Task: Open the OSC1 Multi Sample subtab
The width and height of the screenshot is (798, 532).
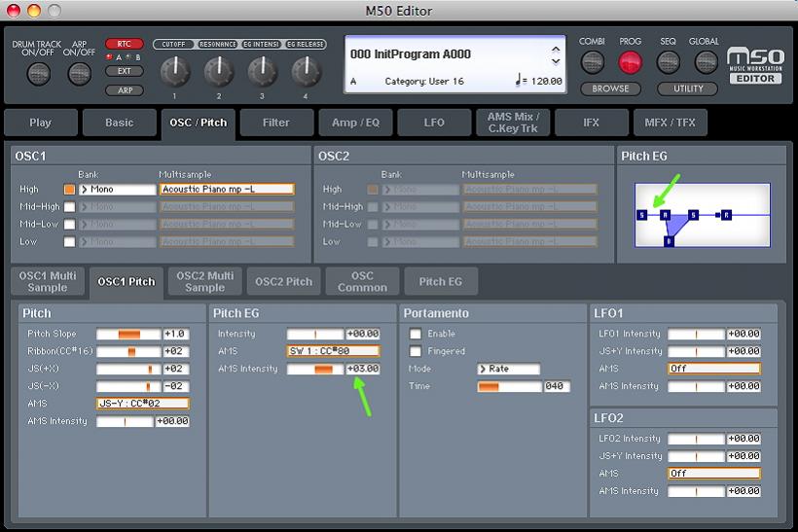Action: 48,281
